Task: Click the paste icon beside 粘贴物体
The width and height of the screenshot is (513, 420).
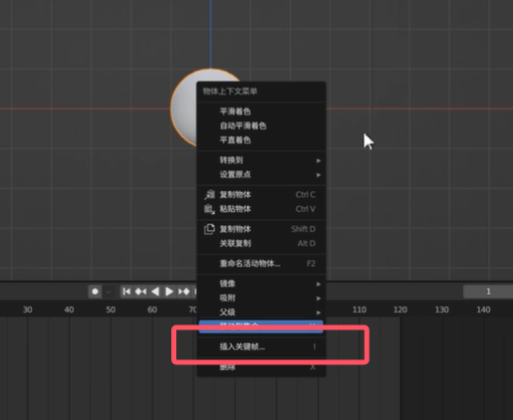Action: point(209,209)
